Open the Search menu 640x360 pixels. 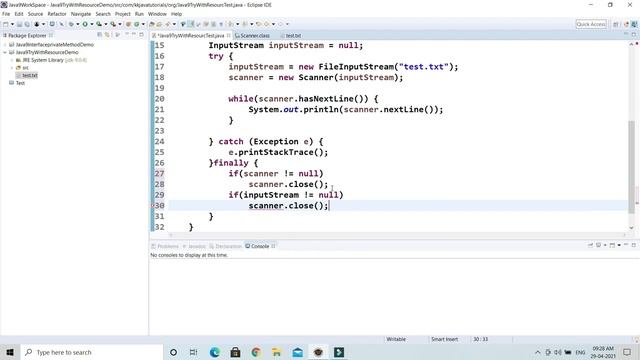(103, 14)
